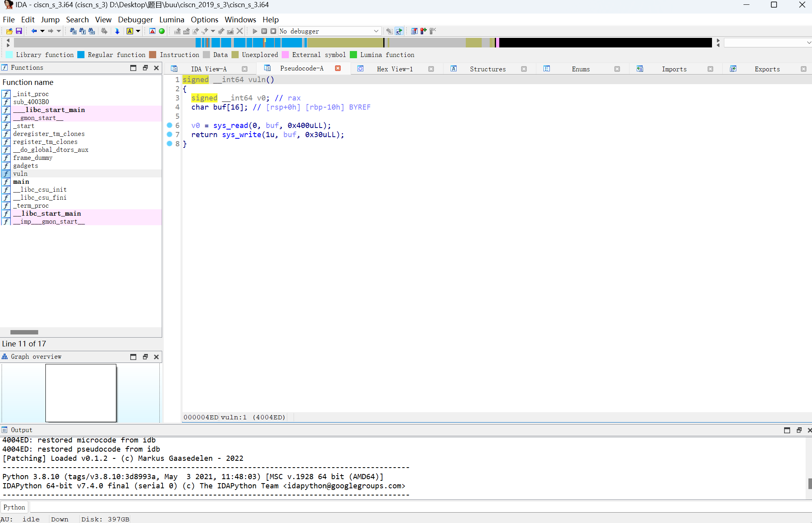812x523 pixels.
Task: Open the File menu
Action: (x=9, y=20)
